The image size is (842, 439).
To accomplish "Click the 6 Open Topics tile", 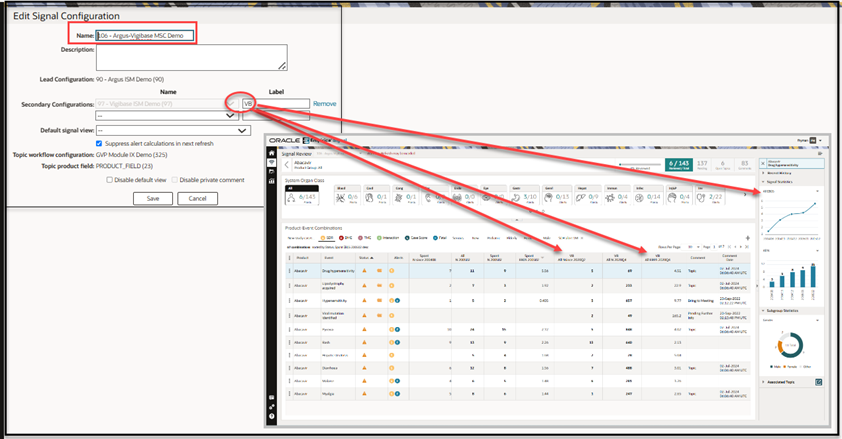I will tap(723, 165).
